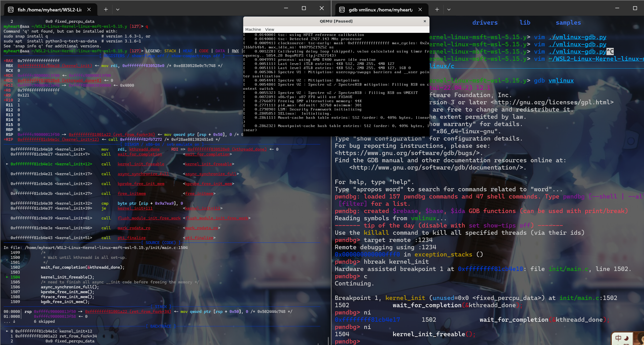Maximize the right gdb terminal window
This screenshot has height=345, width=644.
[635, 8]
